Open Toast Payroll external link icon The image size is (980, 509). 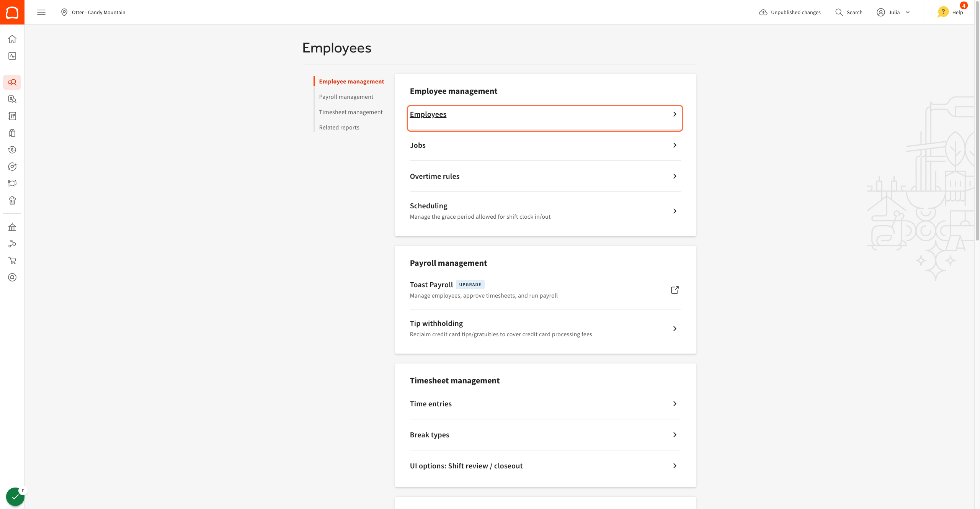pos(675,290)
